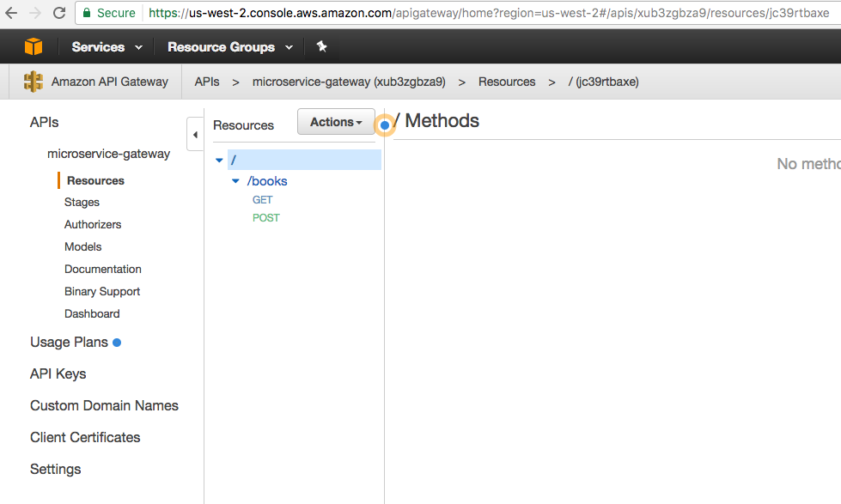Open Settings in the sidebar

(56, 469)
